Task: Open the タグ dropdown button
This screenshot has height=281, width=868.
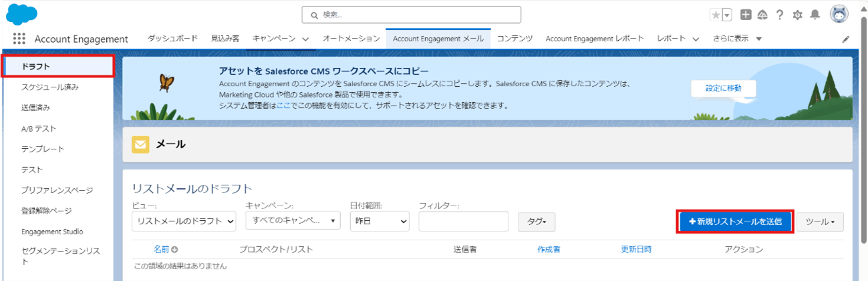Action: pos(537,222)
